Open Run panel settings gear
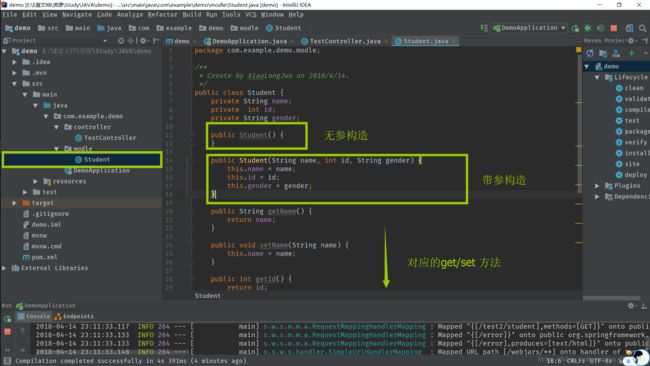Viewport: 650px width, 366px height. (x=631, y=305)
